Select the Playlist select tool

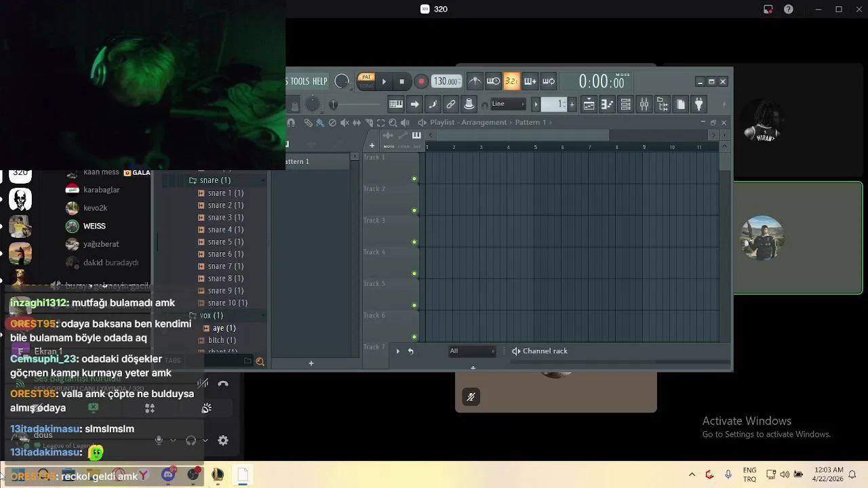[x=381, y=123]
